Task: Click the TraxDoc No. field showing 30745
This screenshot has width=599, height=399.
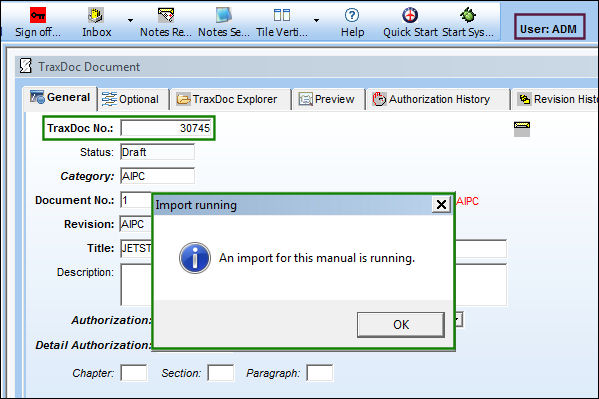Action: [x=166, y=128]
